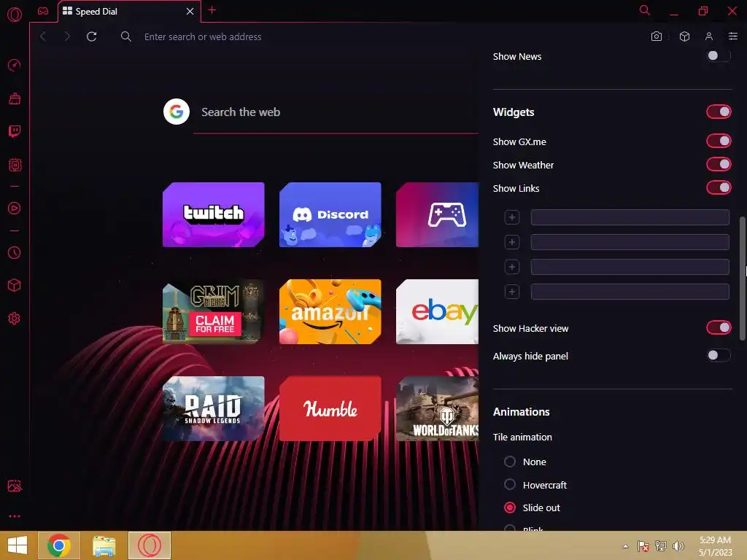Viewport: 747px width, 560px height.
Task: Open Settings gear in sidebar
Action: tap(15, 319)
